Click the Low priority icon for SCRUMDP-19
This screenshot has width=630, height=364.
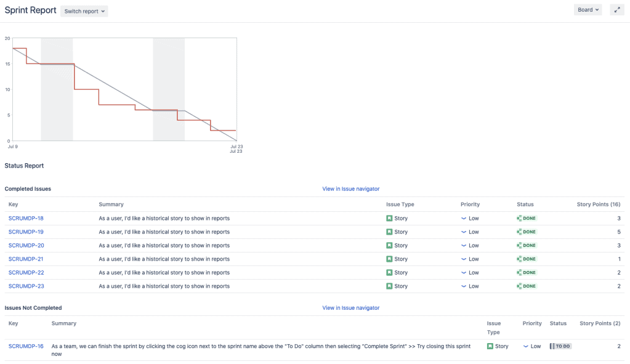click(464, 232)
